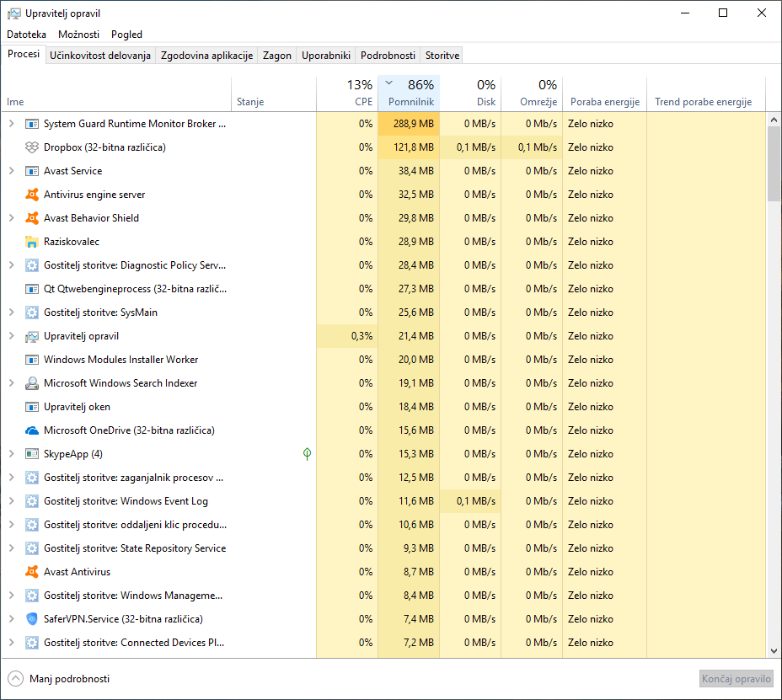This screenshot has height=700, width=782.
Task: Select the 288,9 MB memory cell
Action: 409,124
